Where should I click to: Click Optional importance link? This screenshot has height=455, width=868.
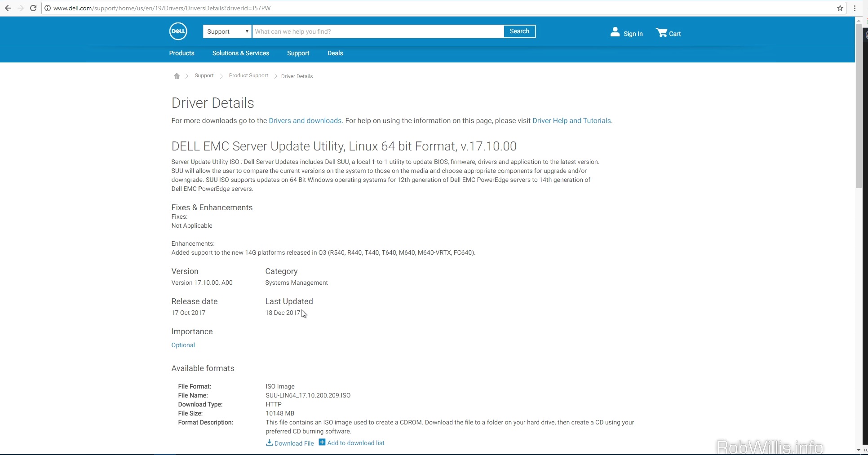(x=183, y=345)
